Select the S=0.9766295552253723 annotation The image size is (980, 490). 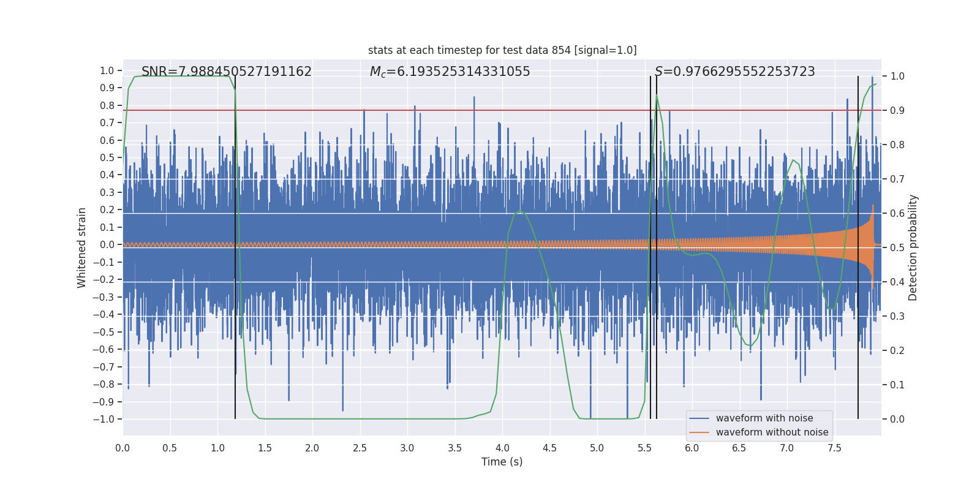735,72
